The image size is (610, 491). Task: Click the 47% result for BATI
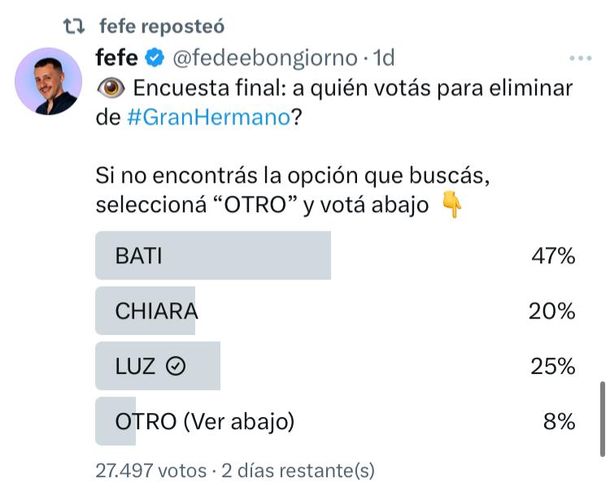coord(553,256)
